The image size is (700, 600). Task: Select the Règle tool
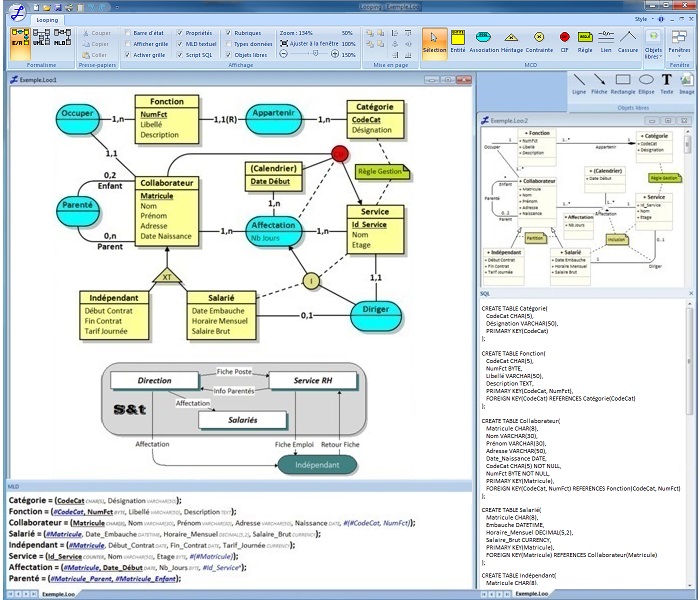click(x=586, y=42)
